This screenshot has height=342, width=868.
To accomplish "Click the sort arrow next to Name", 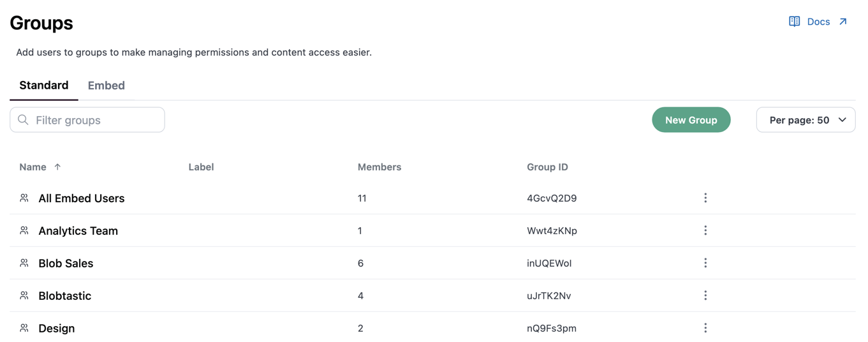I will [57, 167].
